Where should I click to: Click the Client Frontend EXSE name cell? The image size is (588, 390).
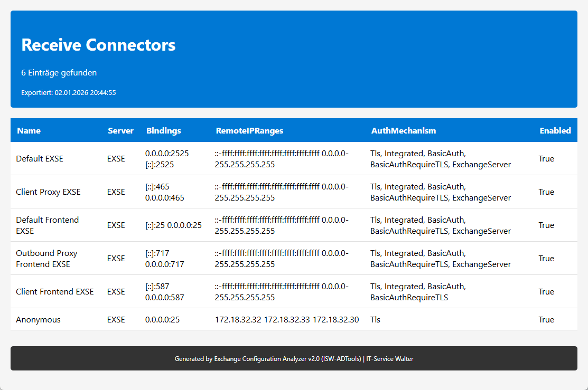(54, 292)
